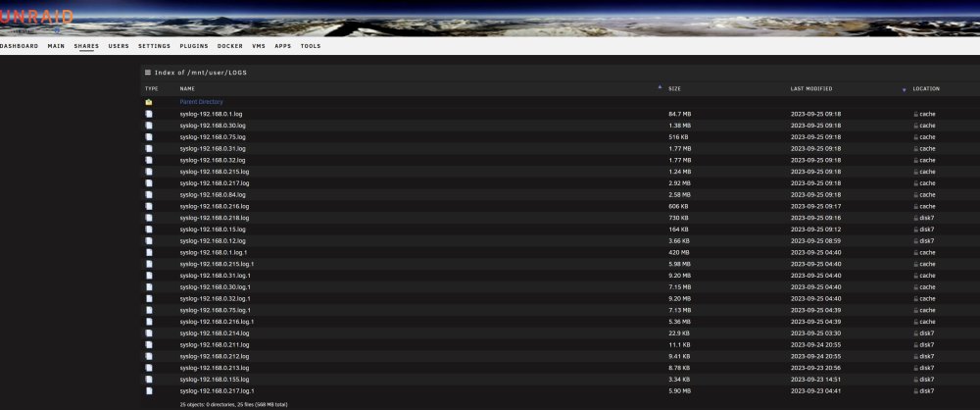
Task: Click the 420 MB size value
Action: tap(677, 252)
